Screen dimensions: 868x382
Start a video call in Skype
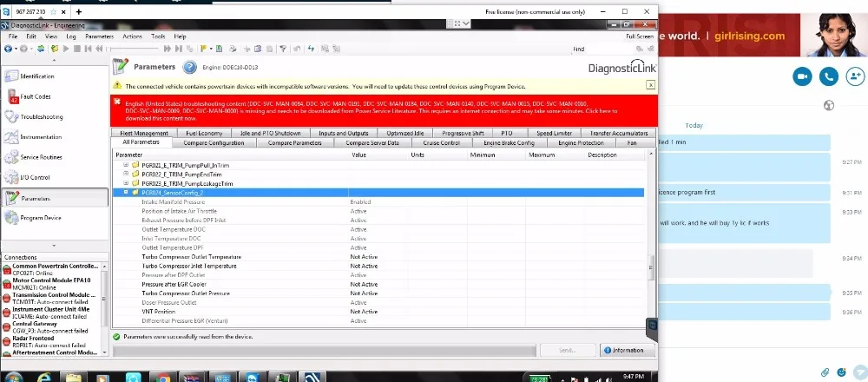802,76
